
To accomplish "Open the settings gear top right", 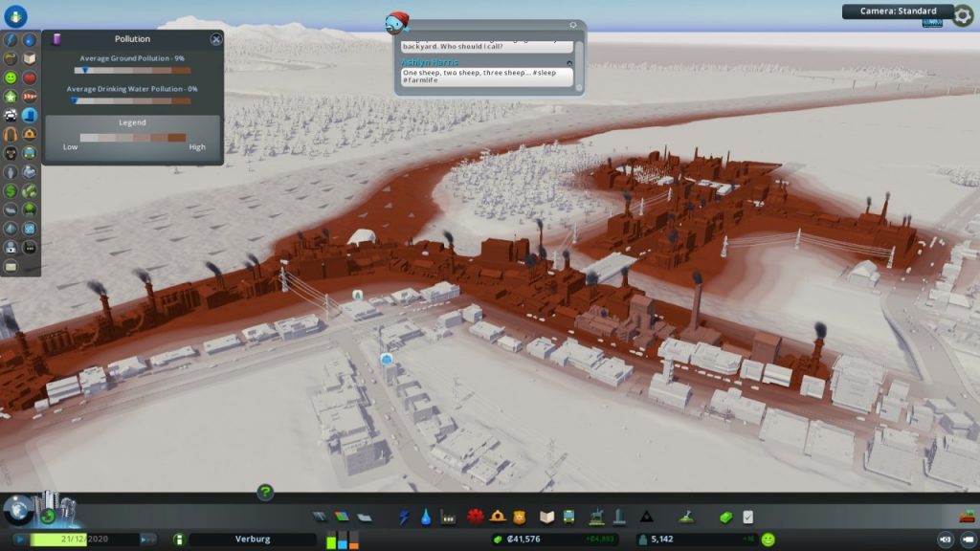I will coord(963,16).
